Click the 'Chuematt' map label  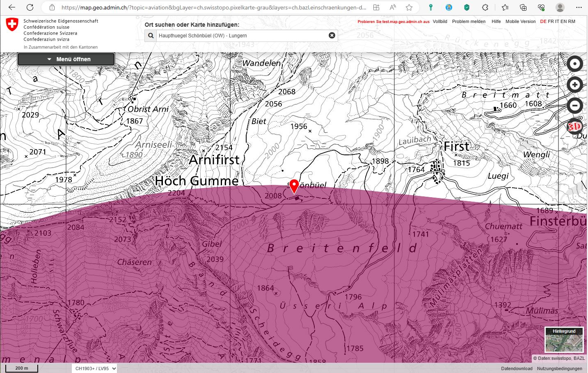504,226
